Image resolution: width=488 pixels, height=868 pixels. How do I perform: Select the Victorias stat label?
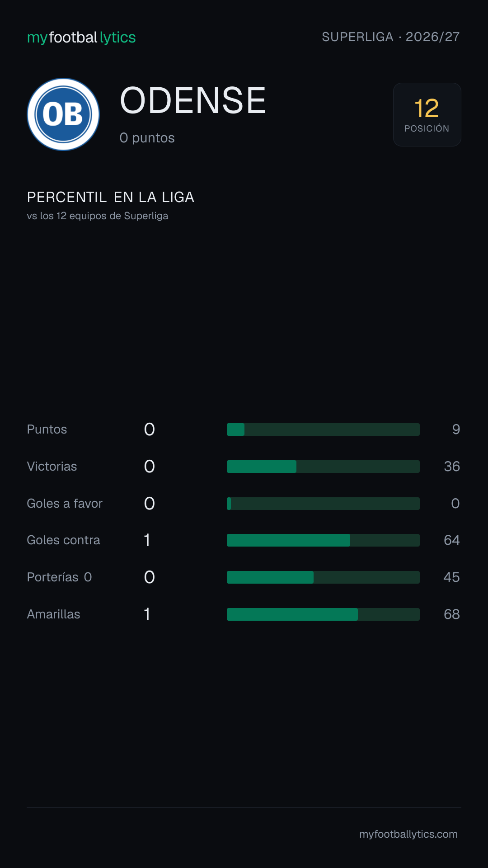pos(52,467)
